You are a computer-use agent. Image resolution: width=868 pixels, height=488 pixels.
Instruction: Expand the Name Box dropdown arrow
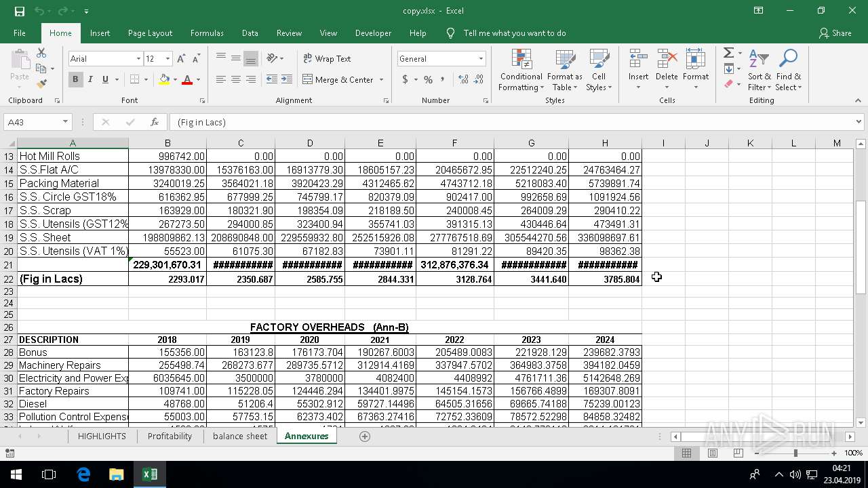pyautogui.click(x=66, y=122)
